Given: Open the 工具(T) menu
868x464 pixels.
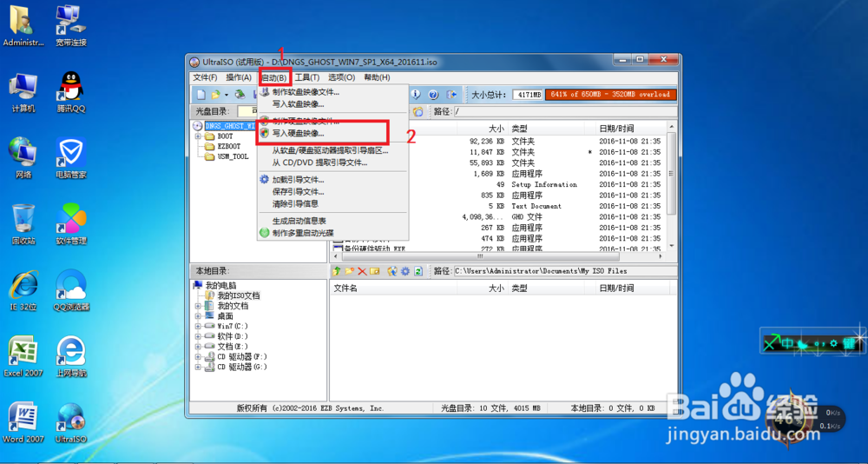Looking at the screenshot, I should [307, 77].
